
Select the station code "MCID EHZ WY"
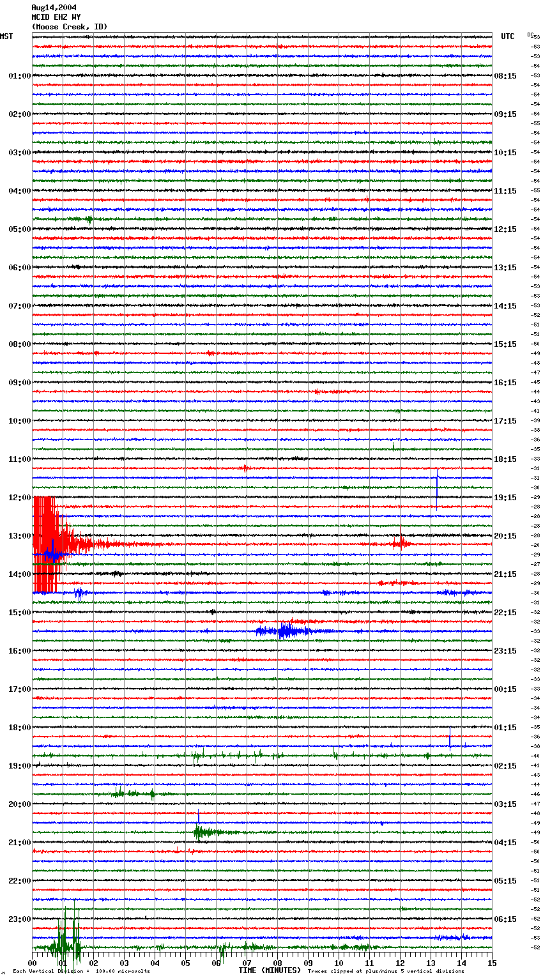click(56, 17)
